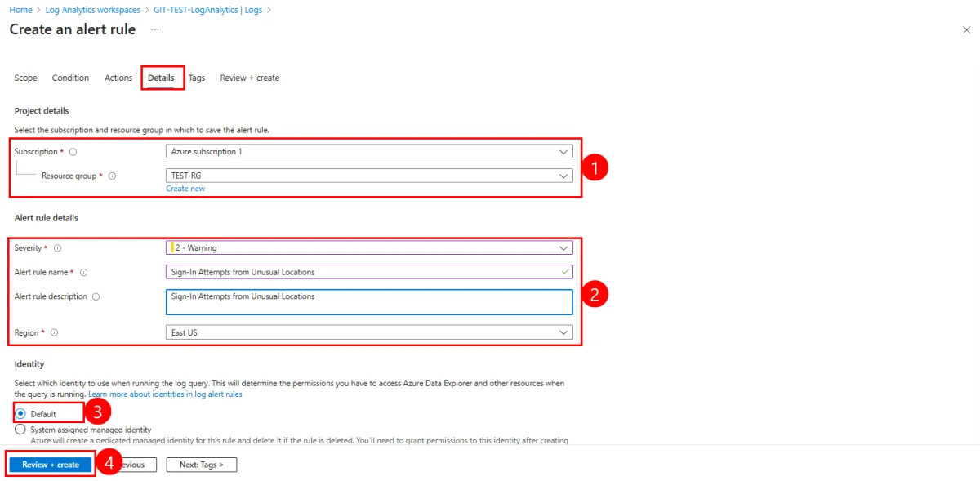Click info icon next to Alert rule name
The width and height of the screenshot is (980, 481).
pyautogui.click(x=83, y=273)
